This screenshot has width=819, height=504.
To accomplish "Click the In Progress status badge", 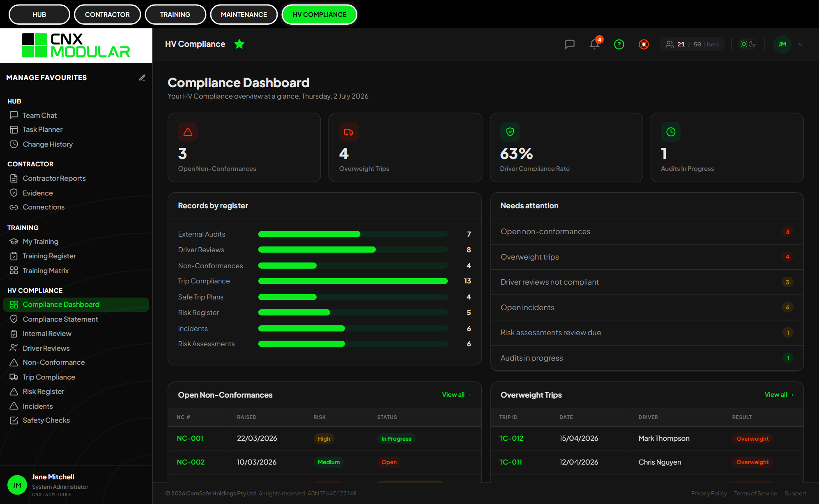I will 396,439.
